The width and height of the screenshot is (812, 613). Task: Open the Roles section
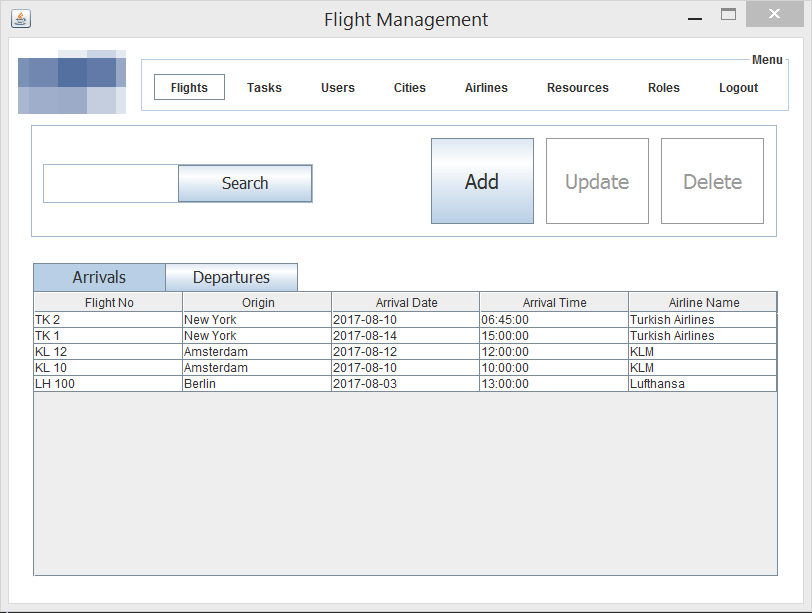coord(664,87)
